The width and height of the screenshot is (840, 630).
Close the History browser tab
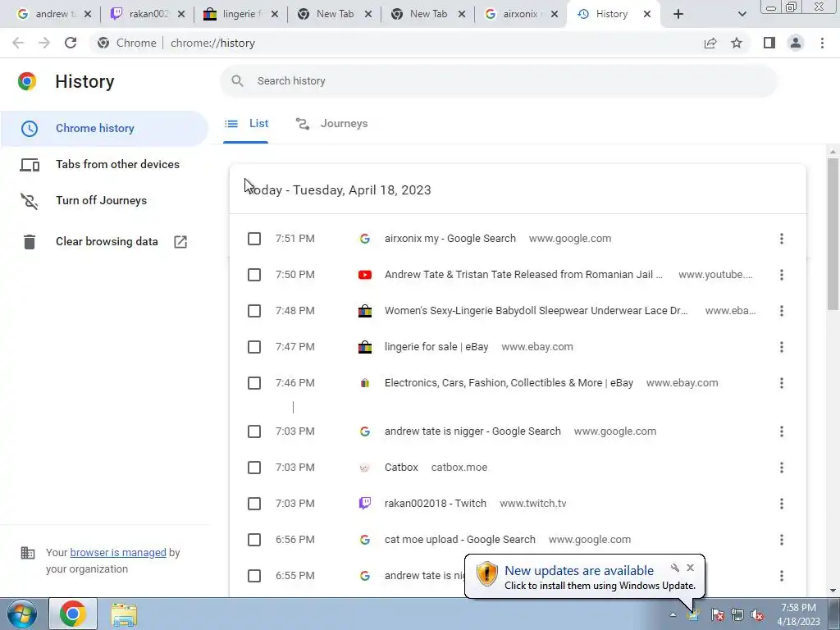pyautogui.click(x=647, y=15)
